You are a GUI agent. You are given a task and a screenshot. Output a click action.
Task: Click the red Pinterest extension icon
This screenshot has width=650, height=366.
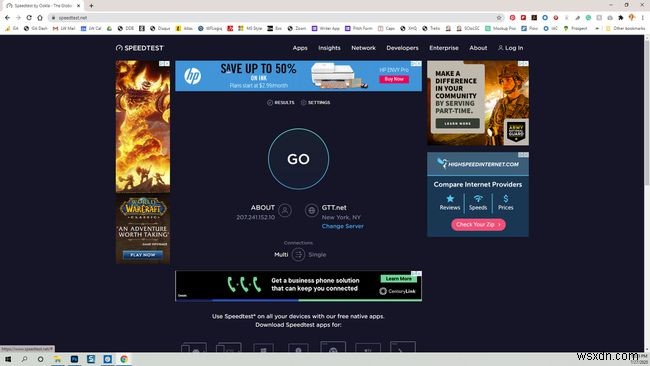[512, 17]
